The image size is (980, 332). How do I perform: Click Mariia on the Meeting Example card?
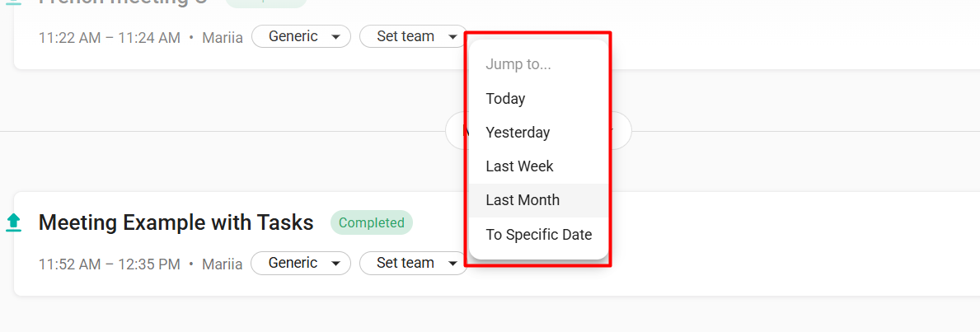click(x=222, y=264)
